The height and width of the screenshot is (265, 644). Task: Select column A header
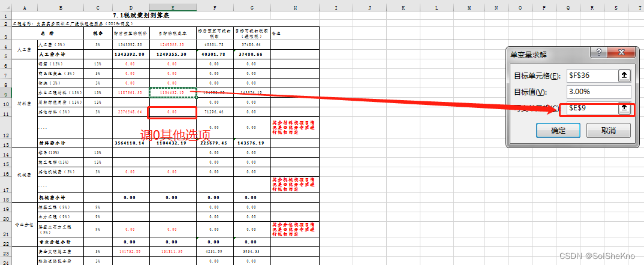point(24,8)
